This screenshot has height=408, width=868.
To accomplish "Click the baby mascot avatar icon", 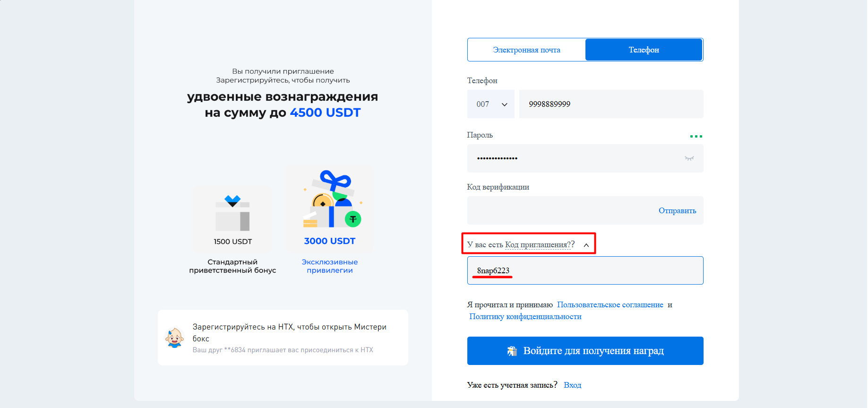I will (x=174, y=338).
